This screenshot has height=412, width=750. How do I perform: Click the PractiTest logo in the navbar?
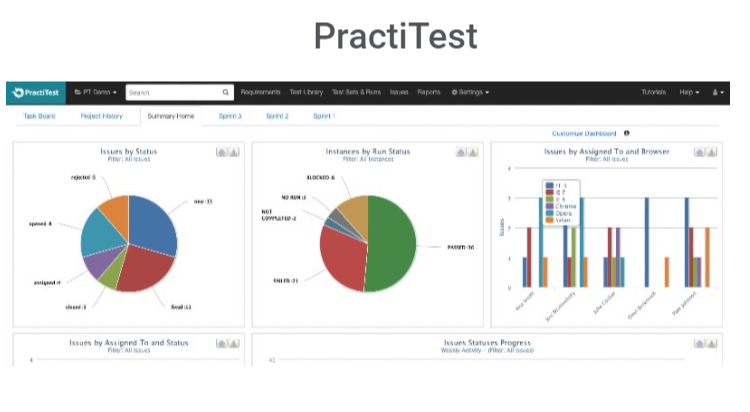[35, 93]
